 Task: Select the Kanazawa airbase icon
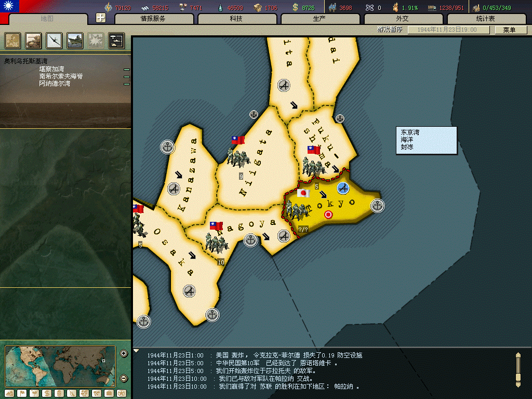coord(174,189)
